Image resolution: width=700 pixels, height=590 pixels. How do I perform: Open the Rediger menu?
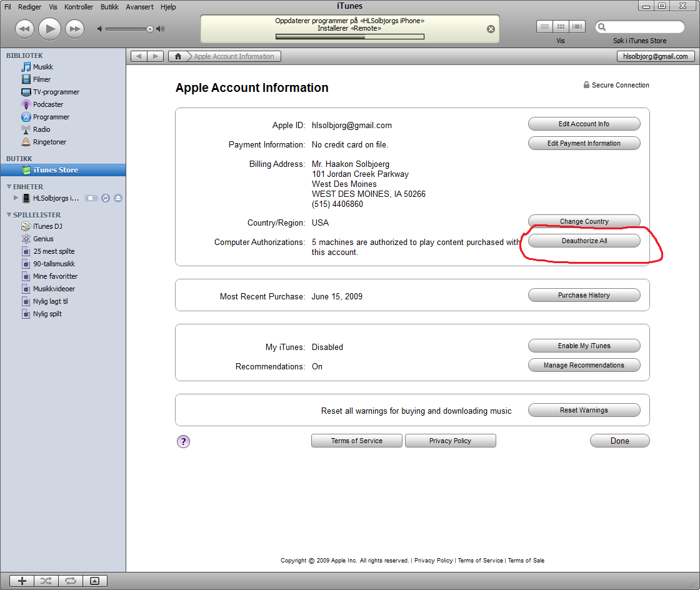point(29,7)
